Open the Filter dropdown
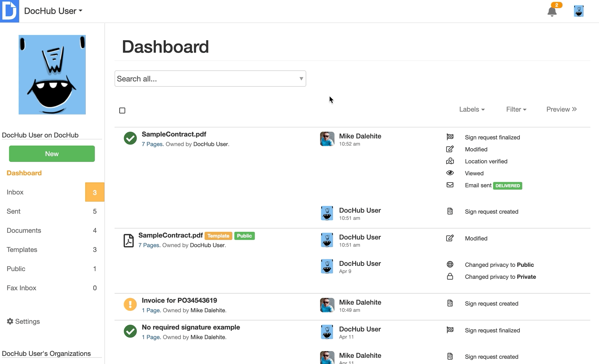 tap(516, 110)
